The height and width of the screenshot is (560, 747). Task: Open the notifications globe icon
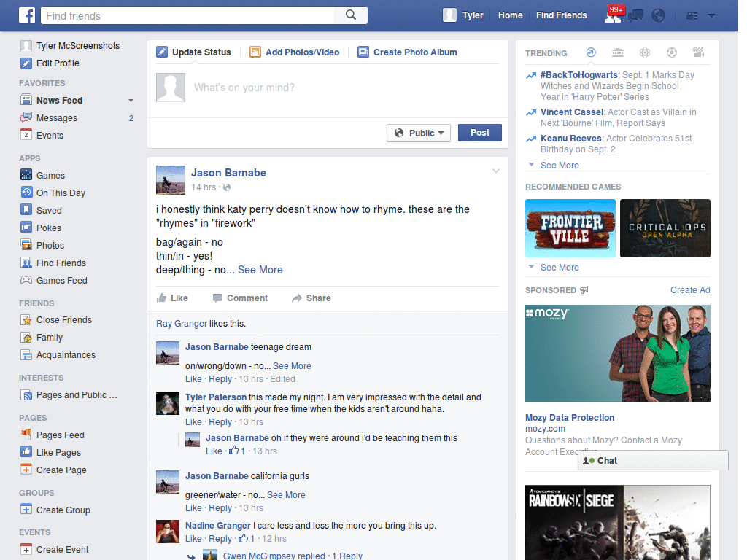pos(659,16)
